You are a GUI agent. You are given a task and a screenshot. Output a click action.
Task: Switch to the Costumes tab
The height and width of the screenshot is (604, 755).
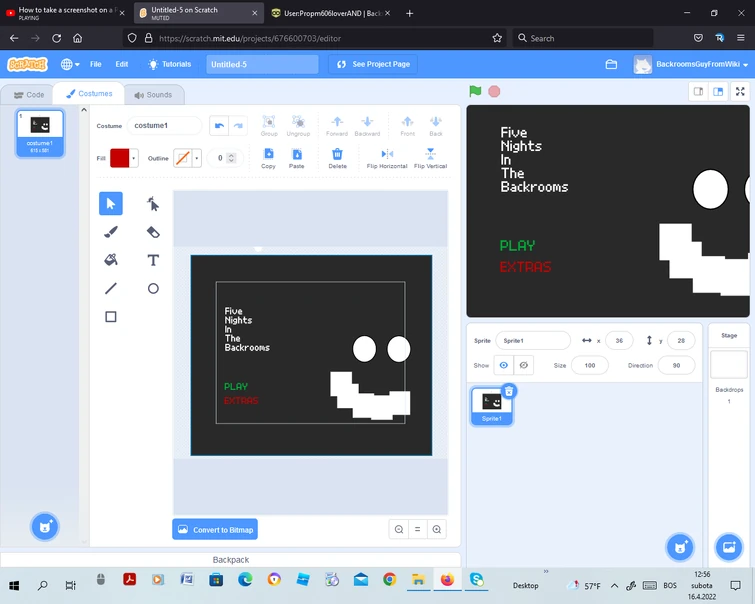pyautogui.click(x=89, y=93)
